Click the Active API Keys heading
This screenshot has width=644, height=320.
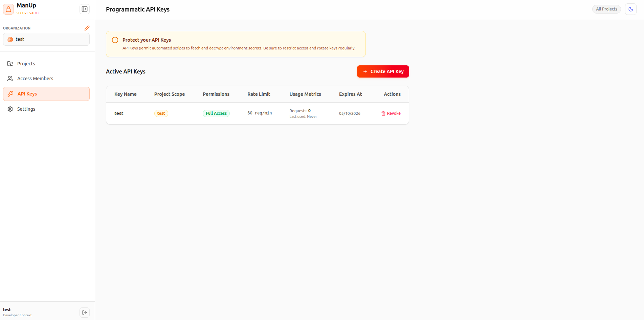pos(126,71)
